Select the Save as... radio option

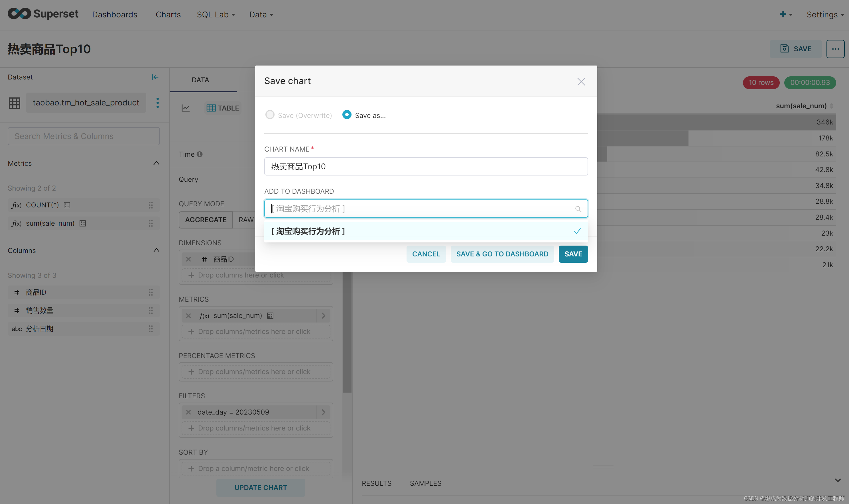coord(347,115)
